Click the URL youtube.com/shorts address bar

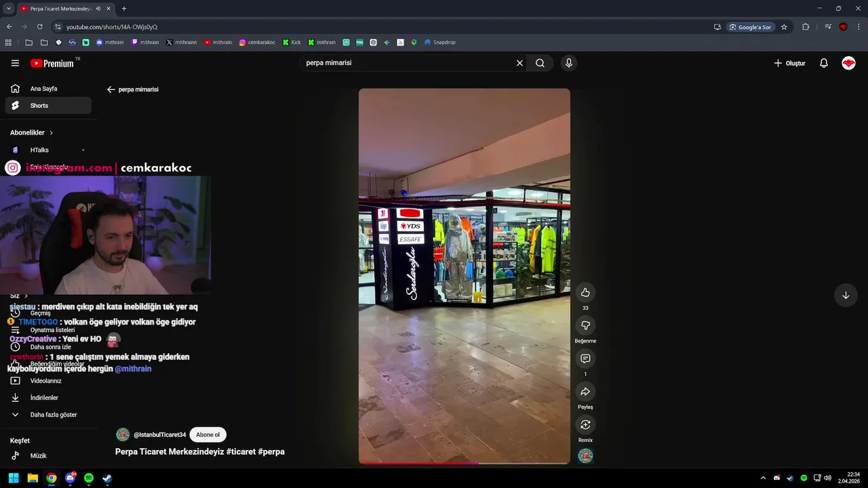[x=112, y=27]
